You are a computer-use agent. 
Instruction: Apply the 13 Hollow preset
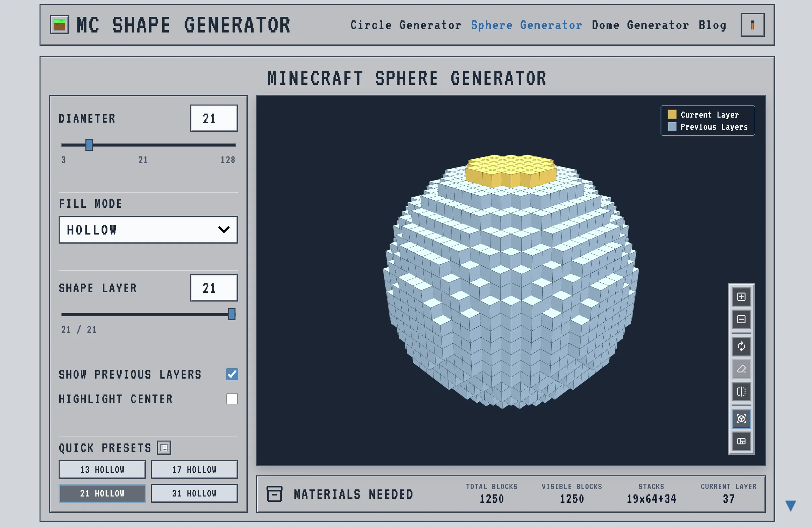point(102,469)
